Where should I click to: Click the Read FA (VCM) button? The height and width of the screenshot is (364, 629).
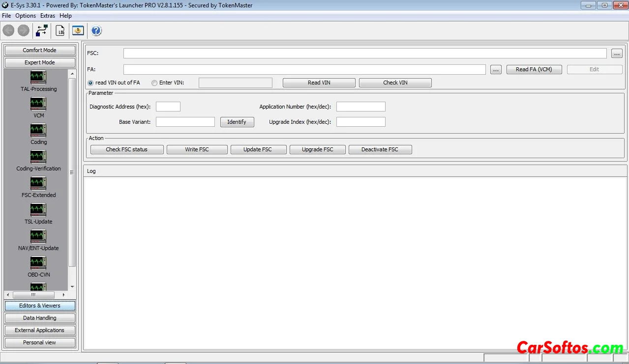[534, 69]
